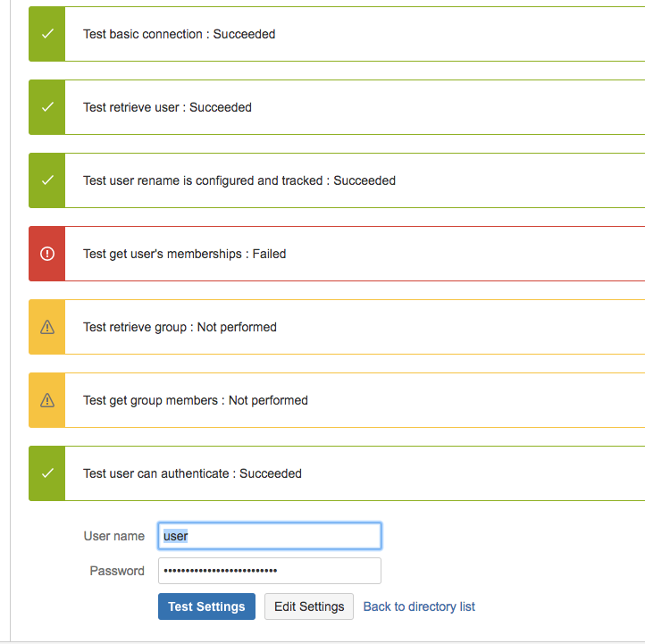645x644 pixels.
Task: Click the User name input field
Action: click(270, 536)
